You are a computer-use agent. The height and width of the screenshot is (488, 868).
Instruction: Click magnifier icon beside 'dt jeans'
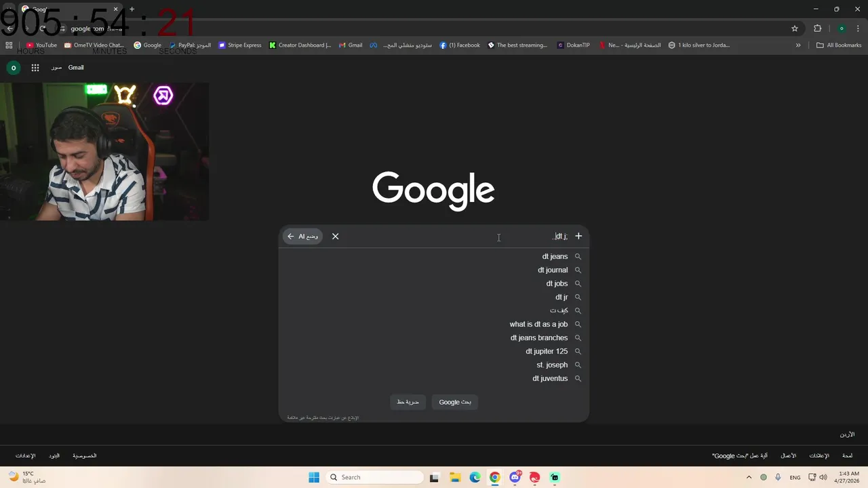point(578,256)
